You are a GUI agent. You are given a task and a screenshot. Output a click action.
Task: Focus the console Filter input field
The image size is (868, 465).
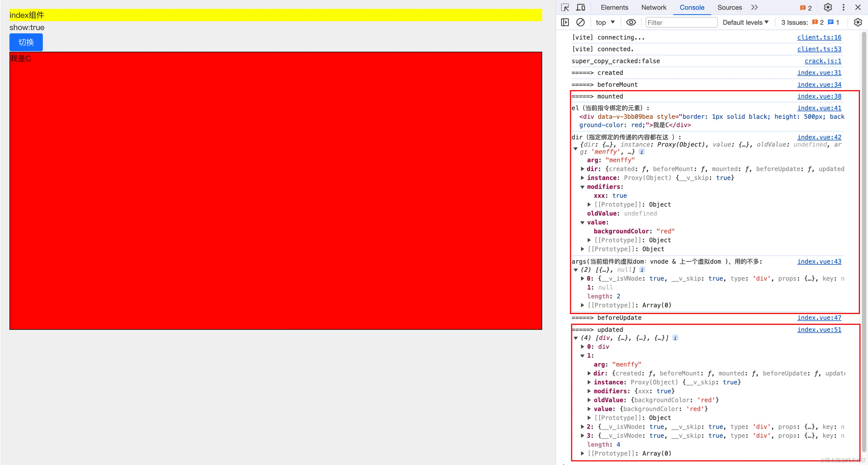tap(681, 23)
